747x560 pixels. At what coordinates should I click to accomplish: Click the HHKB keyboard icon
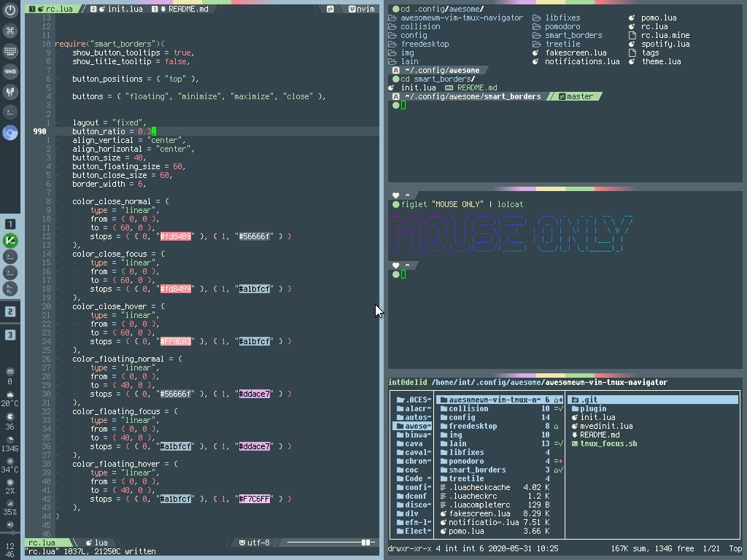10,71
